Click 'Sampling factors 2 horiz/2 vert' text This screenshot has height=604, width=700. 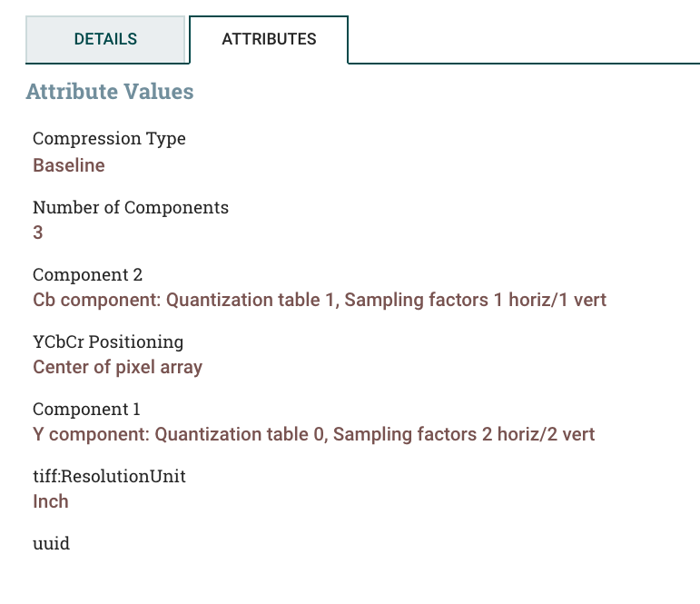[465, 434]
